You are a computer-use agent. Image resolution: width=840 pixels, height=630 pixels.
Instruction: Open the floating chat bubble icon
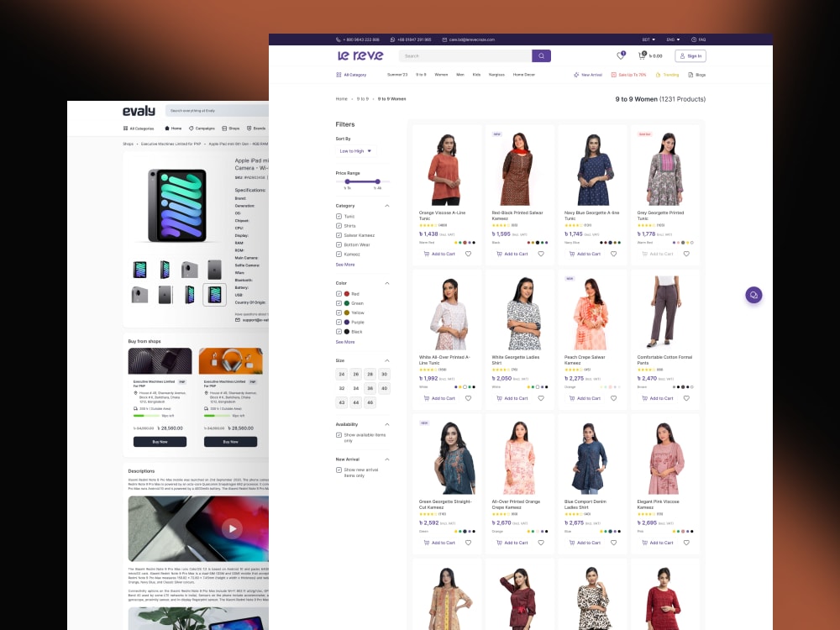pyautogui.click(x=753, y=295)
